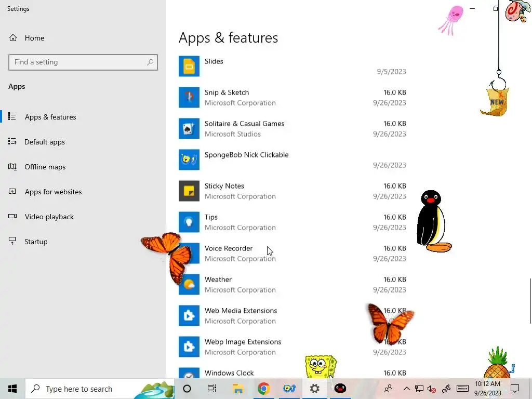Viewport: 532px width, 399px height.
Task: Click the Solitaire & Casual Games icon
Action: tap(189, 129)
